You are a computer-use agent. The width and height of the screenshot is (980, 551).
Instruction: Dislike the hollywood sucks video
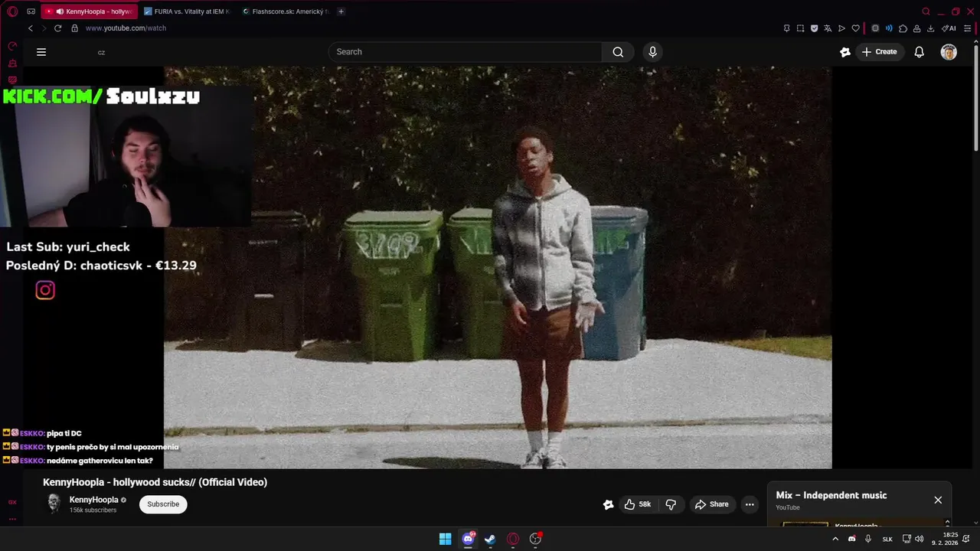pos(671,504)
